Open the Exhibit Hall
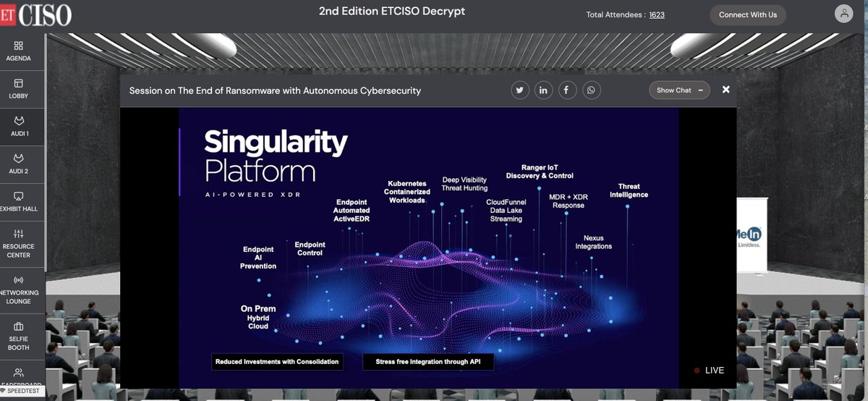The height and width of the screenshot is (401, 868). coord(19,201)
